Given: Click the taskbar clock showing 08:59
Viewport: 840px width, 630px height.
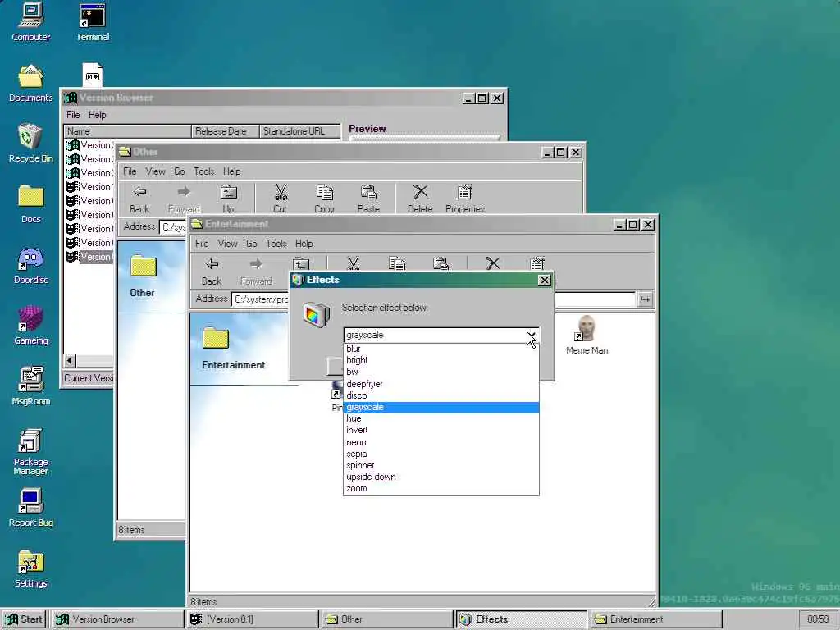Looking at the screenshot, I should 818,619.
